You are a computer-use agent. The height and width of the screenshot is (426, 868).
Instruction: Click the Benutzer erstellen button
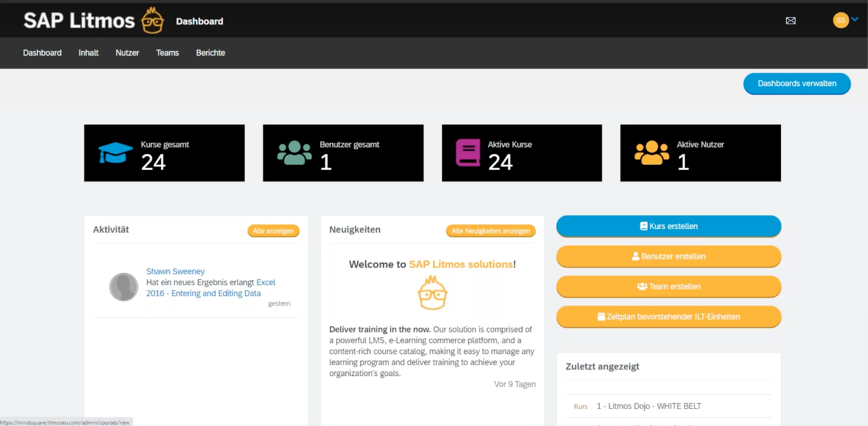669,256
